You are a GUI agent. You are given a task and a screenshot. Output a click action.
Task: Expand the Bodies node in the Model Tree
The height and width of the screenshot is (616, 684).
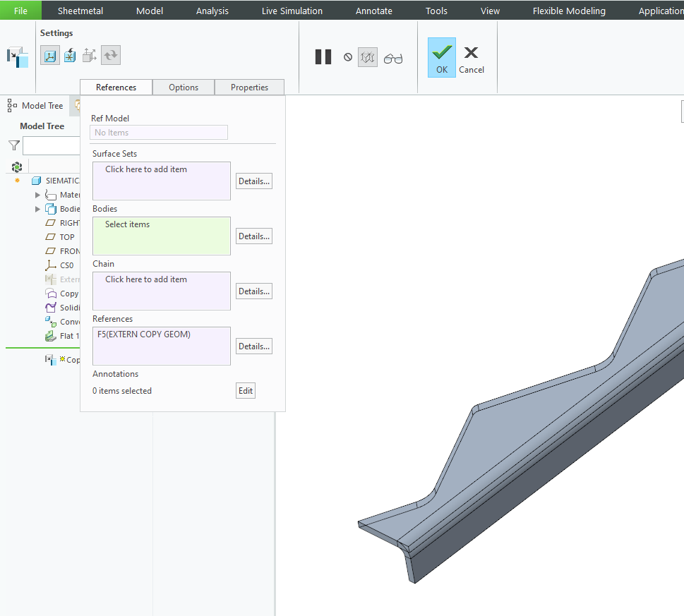37,209
